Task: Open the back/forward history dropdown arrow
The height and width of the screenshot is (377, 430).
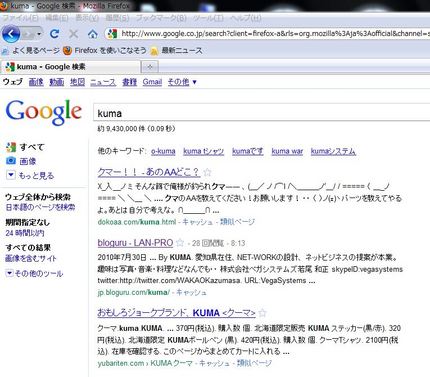Action: (39, 34)
